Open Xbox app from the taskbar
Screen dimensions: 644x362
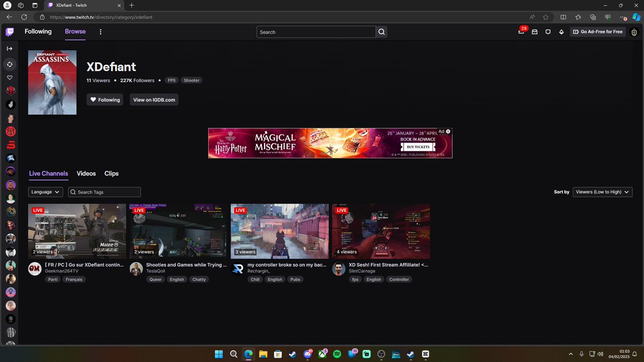(x=322, y=354)
